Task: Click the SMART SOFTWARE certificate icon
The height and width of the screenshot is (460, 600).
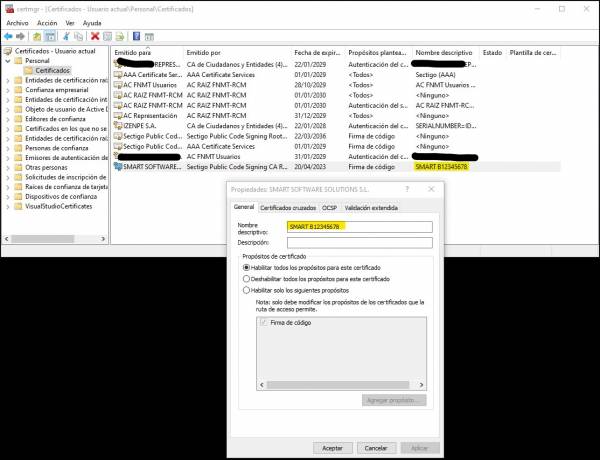Action: tap(118, 166)
